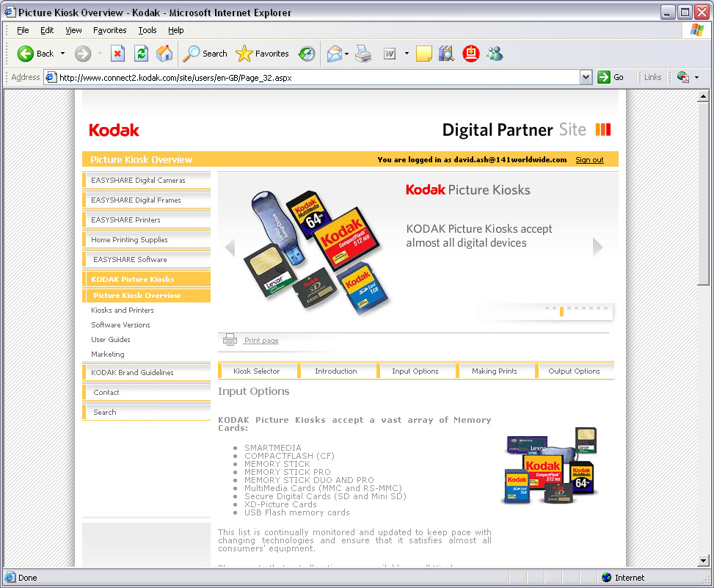
Task: Click the highlighted carousel position indicator
Action: tap(561, 311)
